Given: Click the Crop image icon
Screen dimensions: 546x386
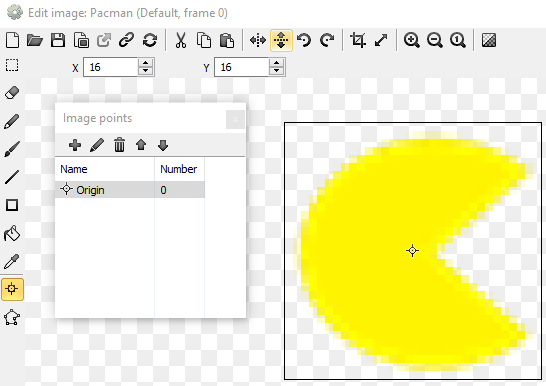Looking at the screenshot, I should pos(358,40).
